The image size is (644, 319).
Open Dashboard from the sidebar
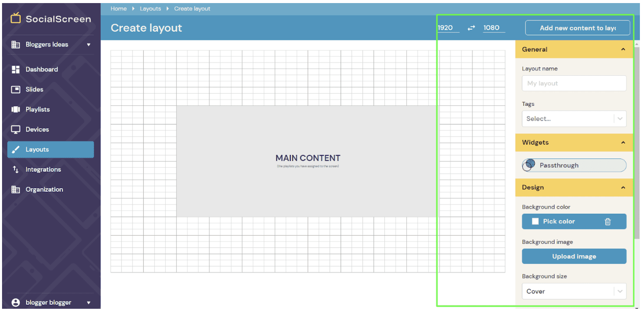(x=51, y=70)
